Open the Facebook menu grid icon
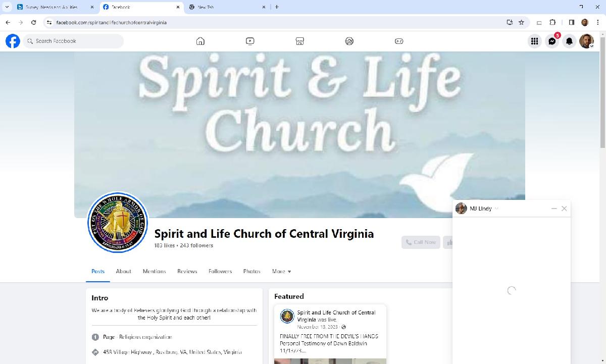 click(534, 41)
